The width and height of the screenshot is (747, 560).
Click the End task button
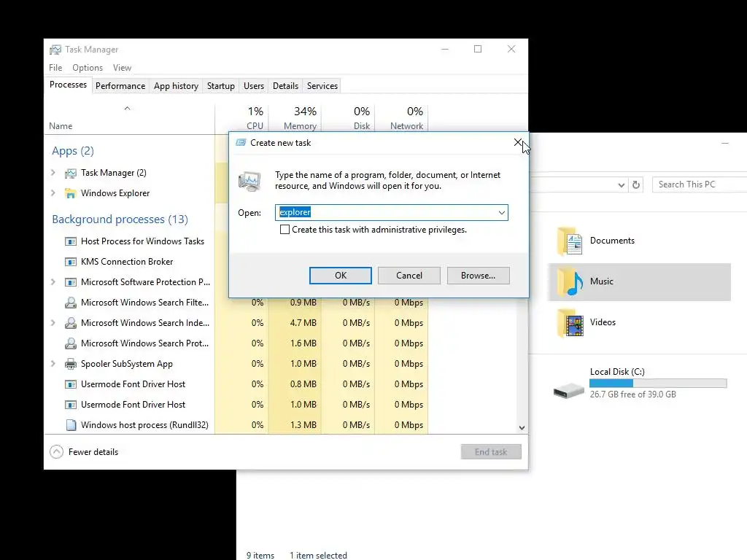491,452
